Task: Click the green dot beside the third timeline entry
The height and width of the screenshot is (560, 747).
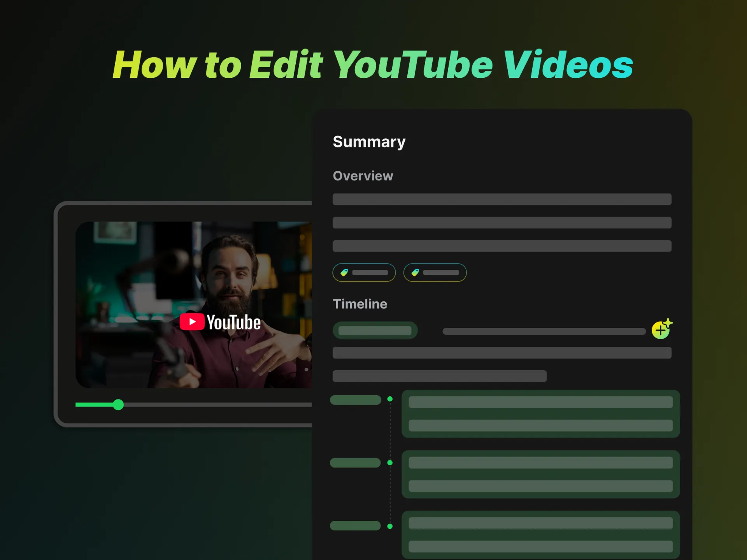Action: click(389, 526)
